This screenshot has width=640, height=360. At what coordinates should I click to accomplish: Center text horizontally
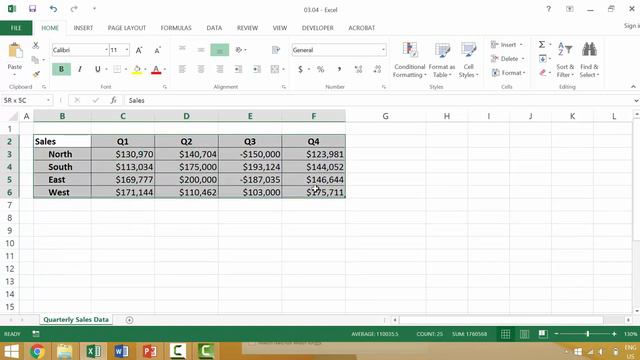click(x=201, y=69)
